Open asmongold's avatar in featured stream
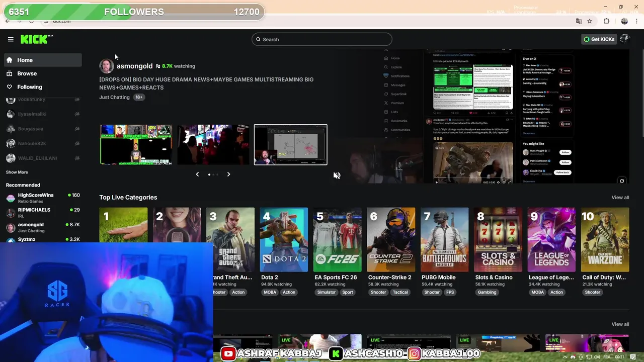Viewport: 644px width, 362px height. point(107,66)
